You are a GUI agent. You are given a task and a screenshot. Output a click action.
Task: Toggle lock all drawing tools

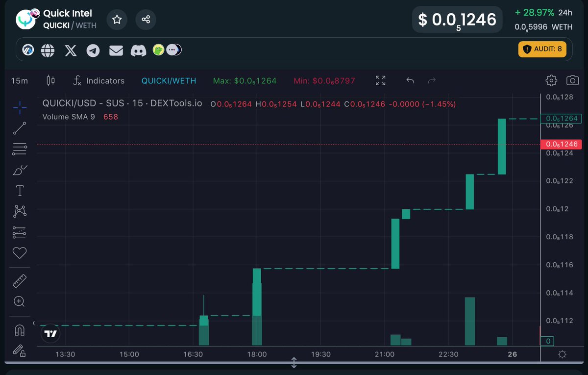pos(19,350)
